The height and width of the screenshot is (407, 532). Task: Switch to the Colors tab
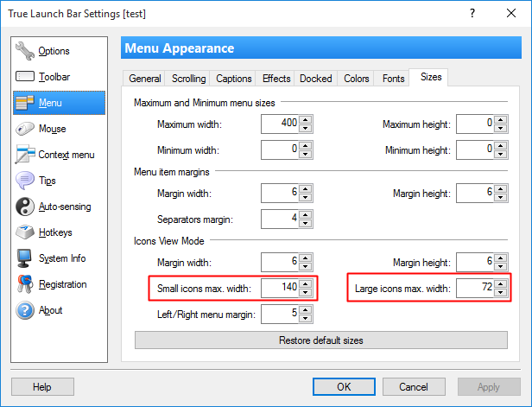click(356, 79)
